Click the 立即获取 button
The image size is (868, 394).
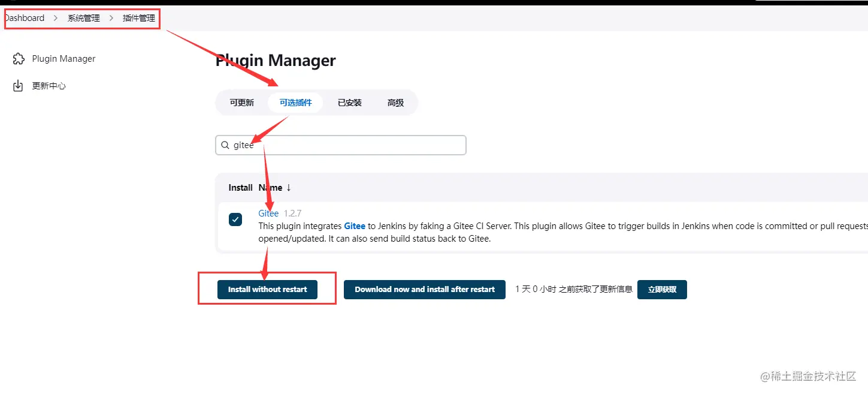(662, 289)
